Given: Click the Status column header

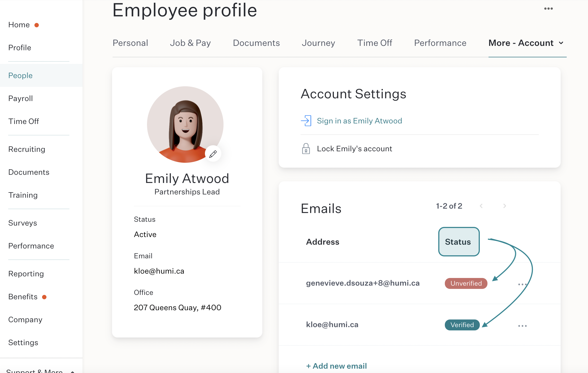Looking at the screenshot, I should [x=459, y=242].
